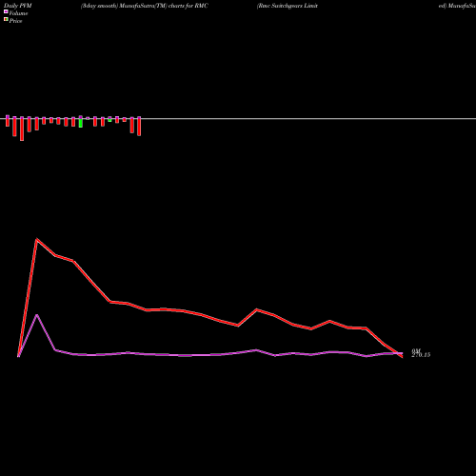Click the Price legend color marker
The height and width of the screenshot is (476, 476).
pyautogui.click(x=6, y=19)
